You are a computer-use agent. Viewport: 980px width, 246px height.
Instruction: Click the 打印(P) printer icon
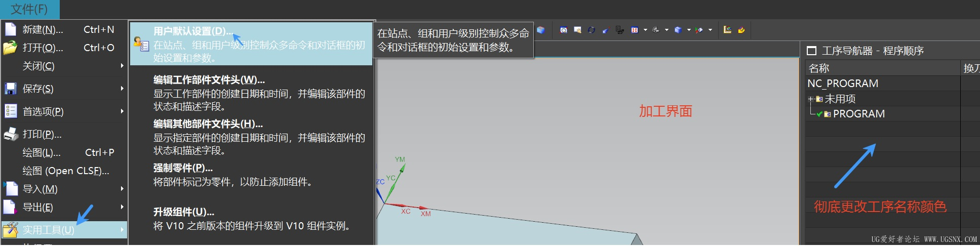click(11, 134)
